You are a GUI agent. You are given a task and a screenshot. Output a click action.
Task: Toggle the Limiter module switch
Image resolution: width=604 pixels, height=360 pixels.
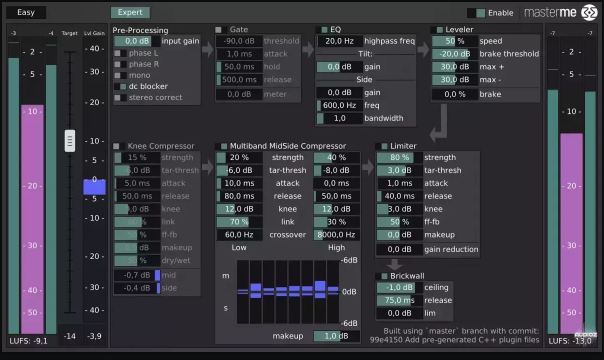click(381, 146)
